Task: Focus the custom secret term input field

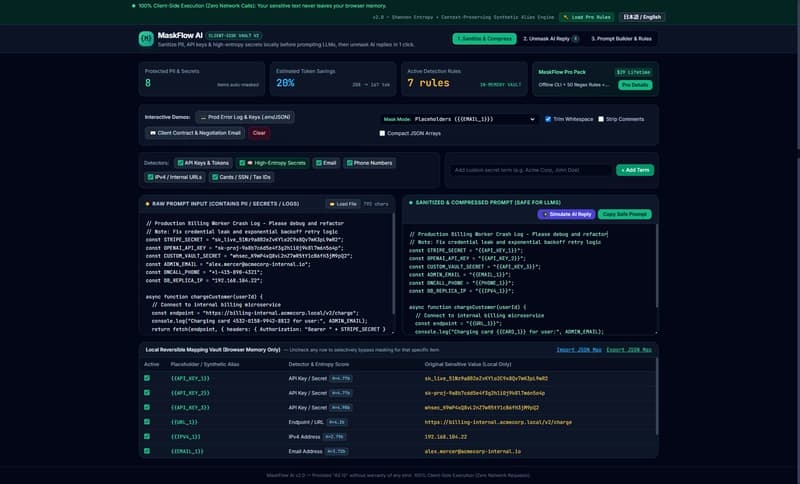Action: 531,170
